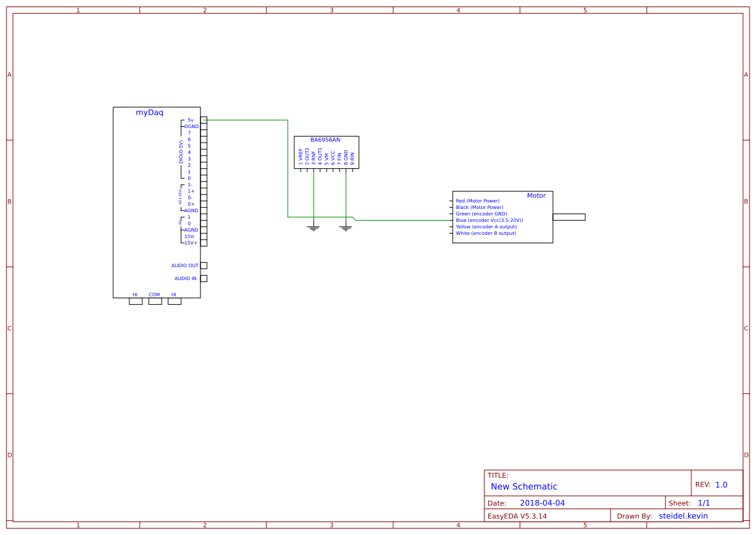Select the 15V+ pin on myDaq
Viewport: 756px width, 535px height.
pyautogui.click(x=204, y=243)
